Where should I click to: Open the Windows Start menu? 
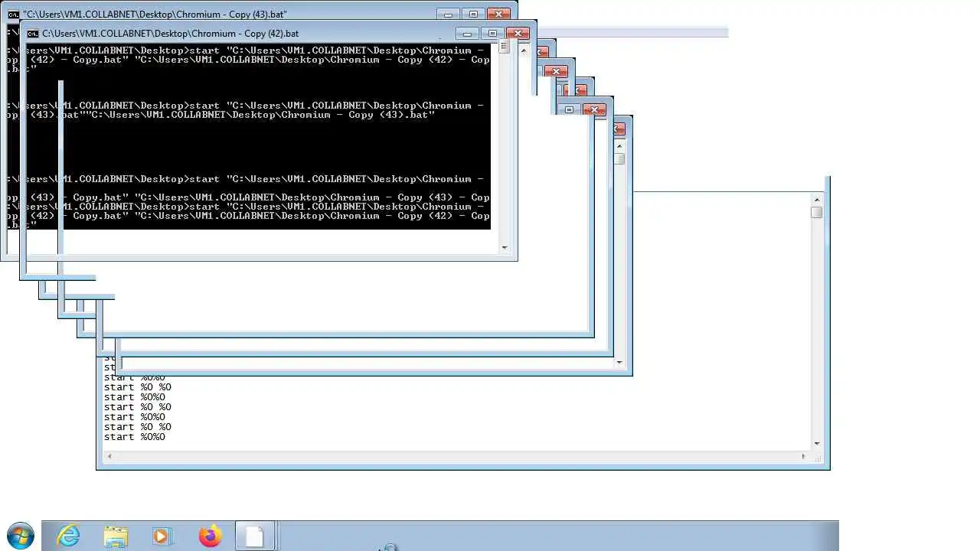pyautogui.click(x=21, y=536)
